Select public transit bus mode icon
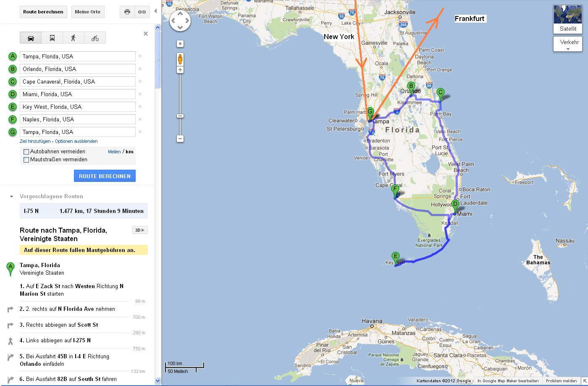The height and width of the screenshot is (386, 588). coord(52,38)
